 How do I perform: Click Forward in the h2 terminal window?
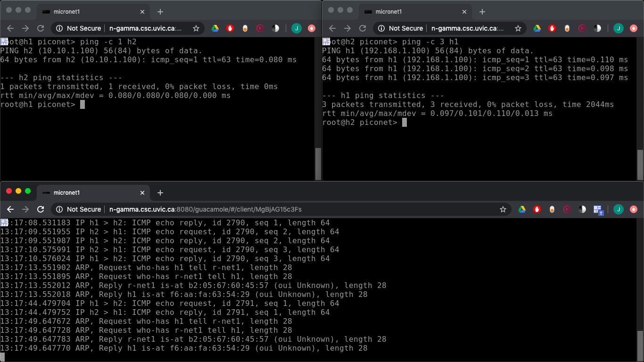(347, 28)
